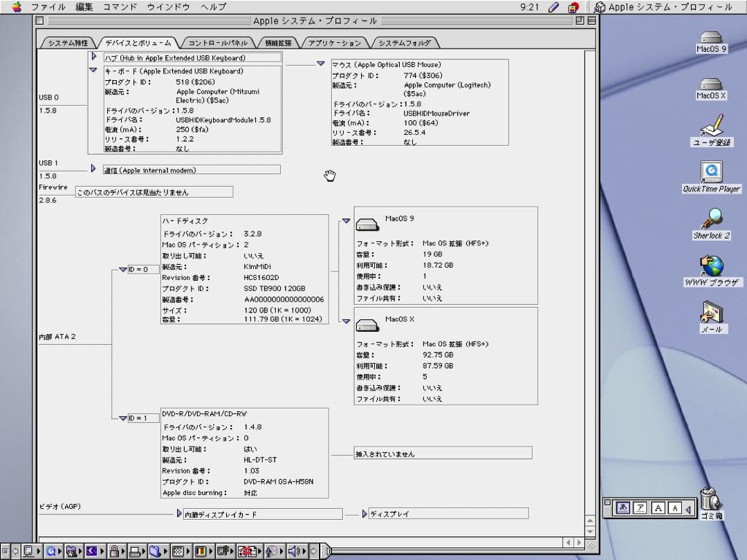This screenshot has width=747, height=560.
Task: Switch to the コントロールパネル tab
Action: (x=217, y=43)
